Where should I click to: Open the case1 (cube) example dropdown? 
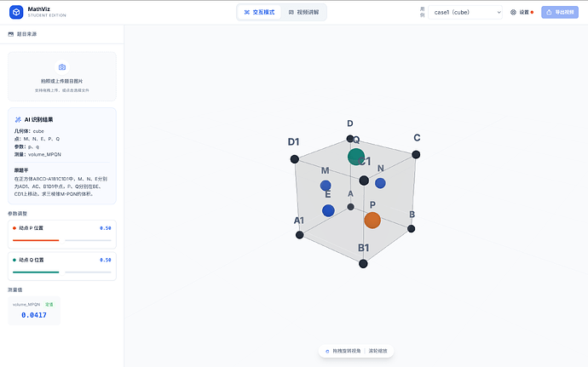465,13
